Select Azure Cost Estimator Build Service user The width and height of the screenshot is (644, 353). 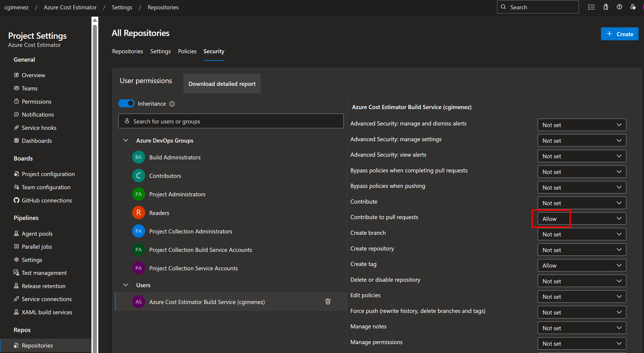coord(231,302)
